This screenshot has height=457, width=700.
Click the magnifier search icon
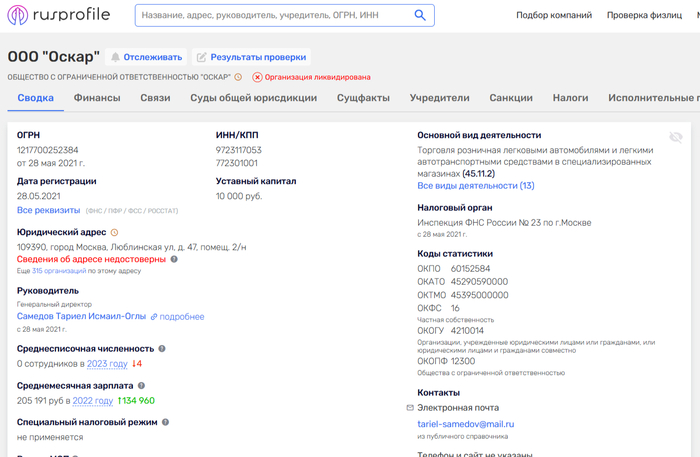pos(420,15)
